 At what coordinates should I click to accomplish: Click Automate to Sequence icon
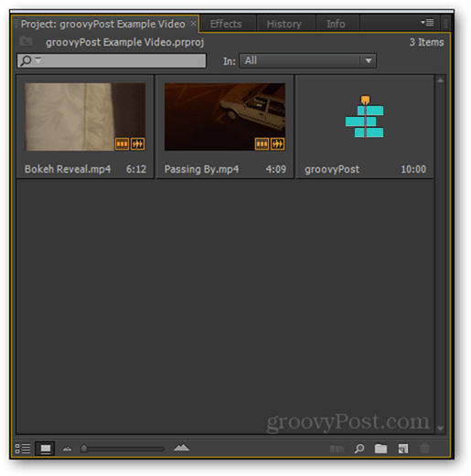tap(337, 449)
